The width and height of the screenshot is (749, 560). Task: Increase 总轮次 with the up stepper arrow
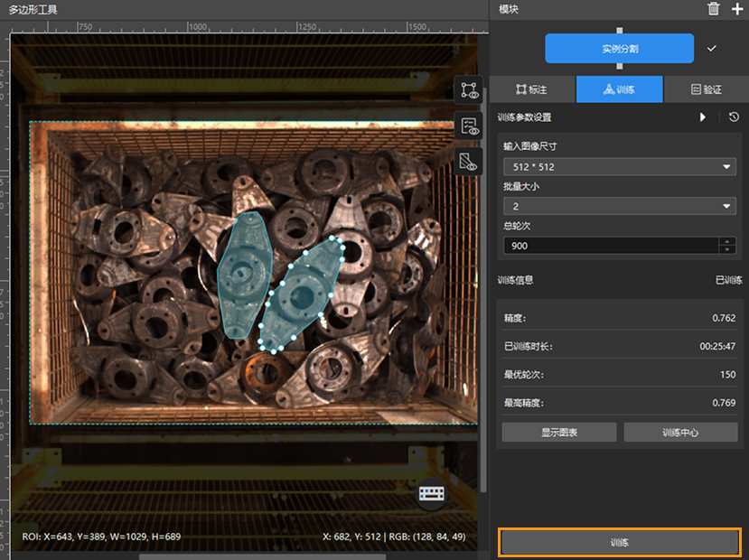[x=727, y=241]
